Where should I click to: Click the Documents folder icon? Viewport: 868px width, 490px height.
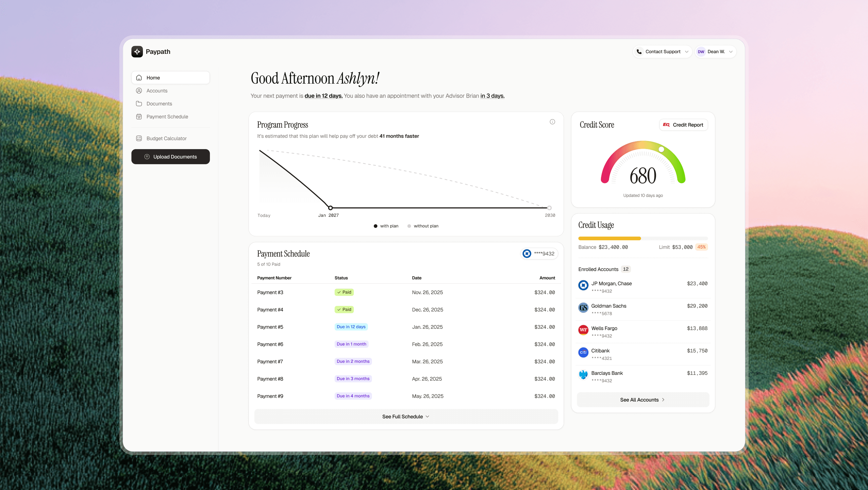[x=139, y=104]
